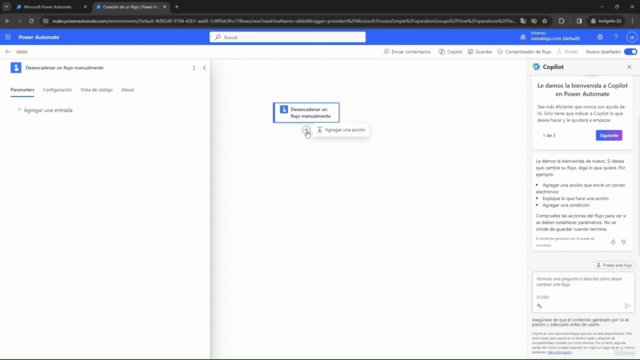Click the Incógnito profile indicator
640x360 pixels.
(606, 21)
